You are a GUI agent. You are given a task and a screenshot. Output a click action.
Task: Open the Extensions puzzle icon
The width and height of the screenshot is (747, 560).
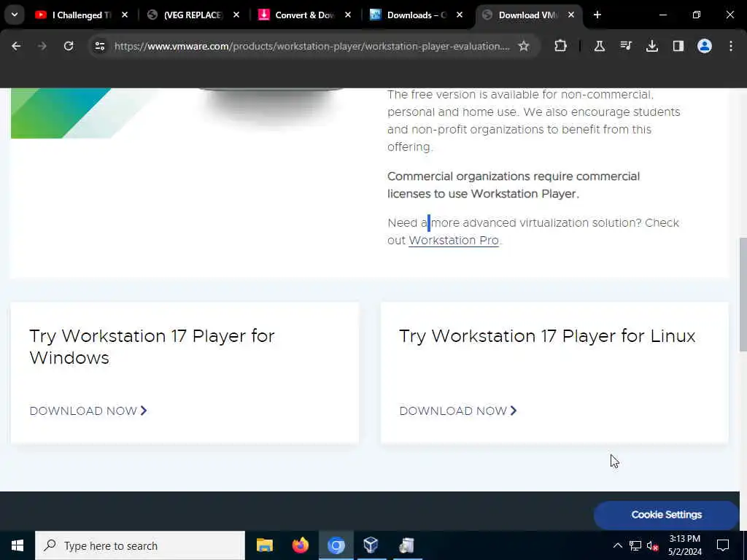[561, 46]
